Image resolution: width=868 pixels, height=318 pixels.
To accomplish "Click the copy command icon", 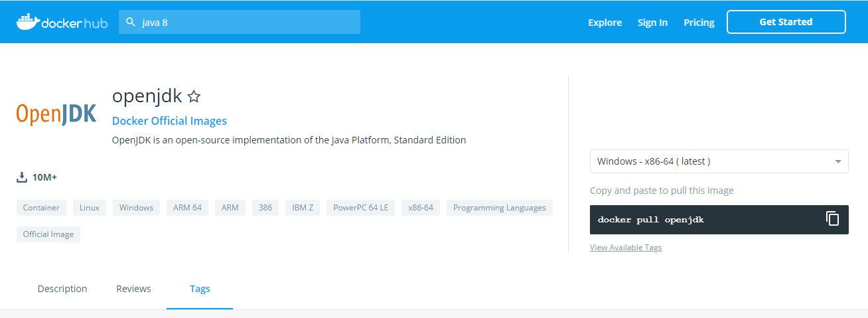I will pos(832,218).
